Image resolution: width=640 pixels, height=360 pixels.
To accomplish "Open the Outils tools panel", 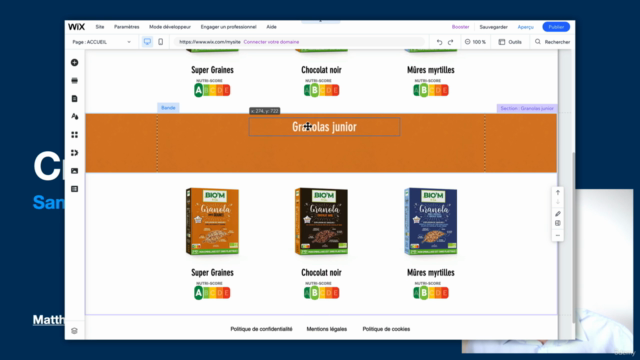I will coord(510,42).
